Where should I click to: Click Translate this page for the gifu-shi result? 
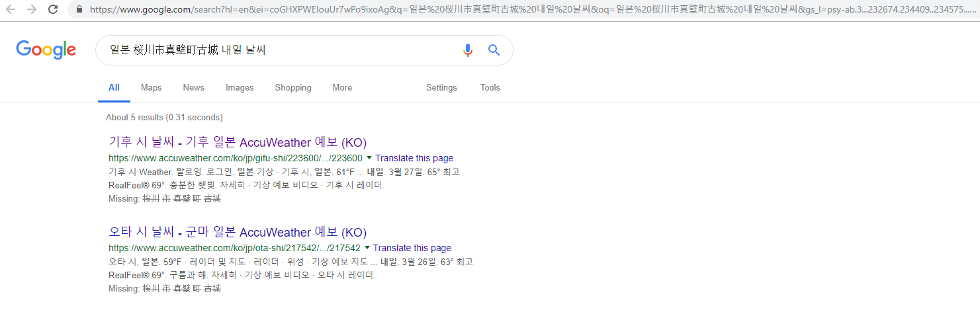point(414,158)
